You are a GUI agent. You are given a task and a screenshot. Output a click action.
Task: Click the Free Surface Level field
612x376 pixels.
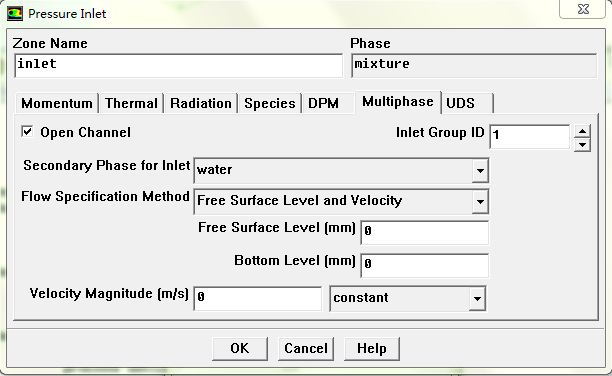click(425, 232)
